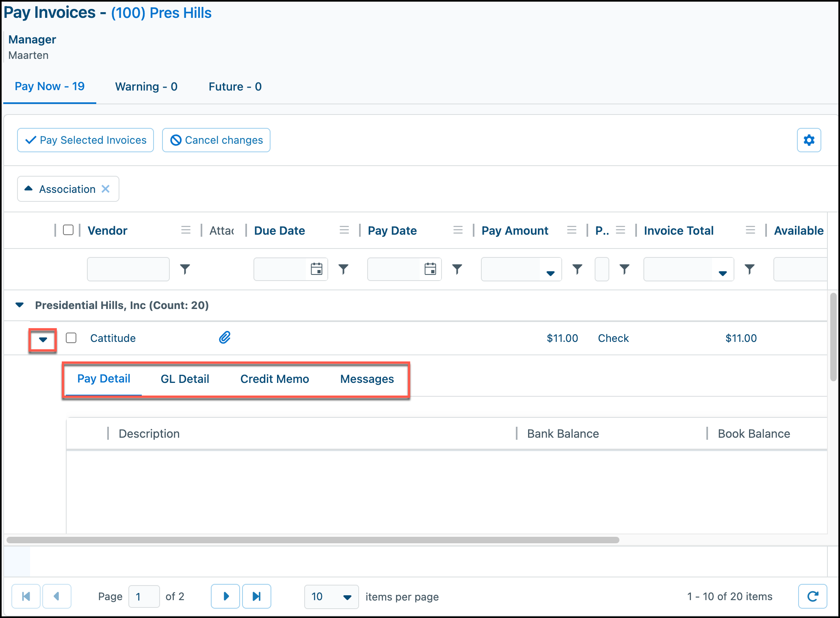
Task: Click the Pay Date filter funnel icon
Action: click(457, 269)
